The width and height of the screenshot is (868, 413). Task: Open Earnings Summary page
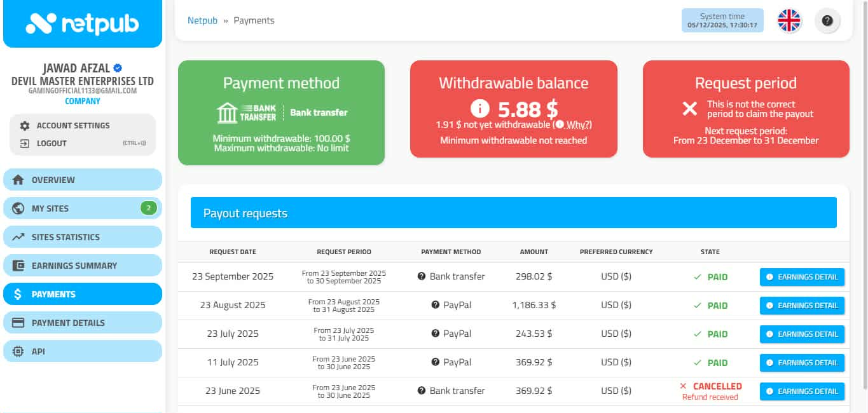point(83,266)
